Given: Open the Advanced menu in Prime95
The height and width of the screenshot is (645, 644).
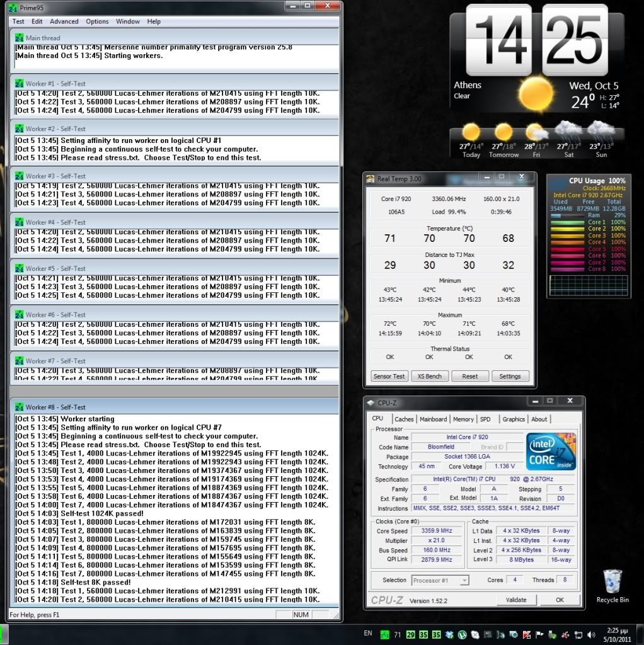Looking at the screenshot, I should 64,21.
